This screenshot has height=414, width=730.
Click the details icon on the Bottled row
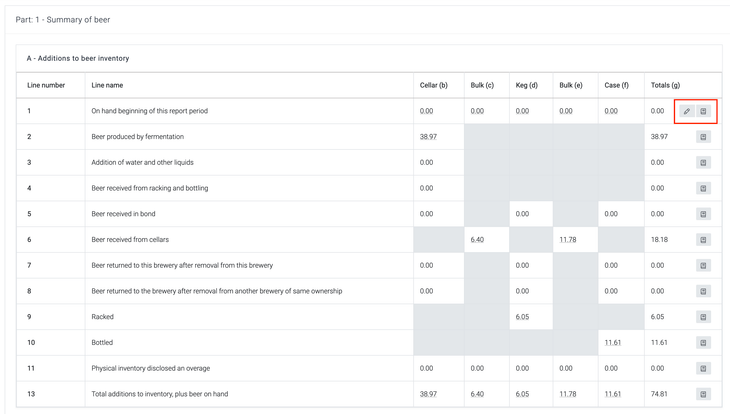click(x=703, y=343)
